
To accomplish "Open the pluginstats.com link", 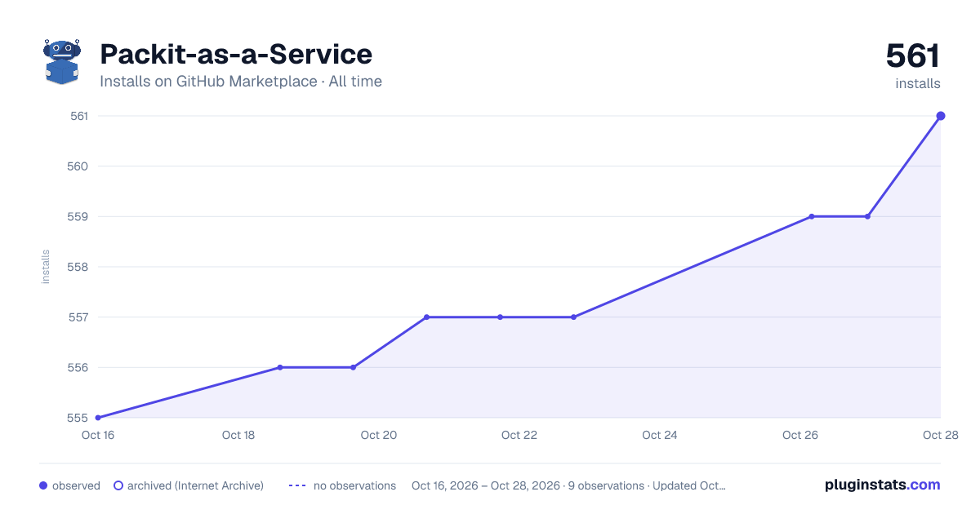I will [x=883, y=485].
